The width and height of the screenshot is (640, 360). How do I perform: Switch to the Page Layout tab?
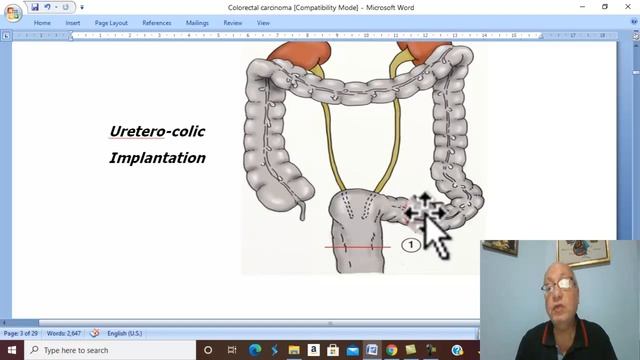pyautogui.click(x=111, y=23)
